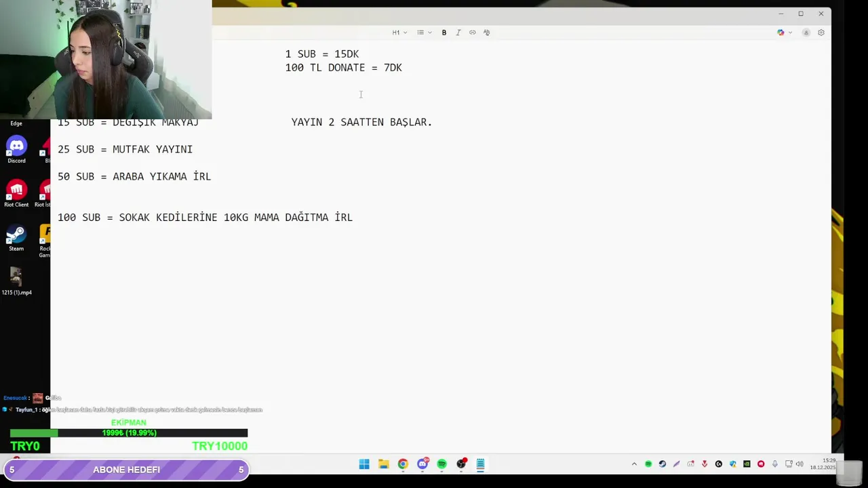
Task: Click the line '100 TL DONATE = 7DK'
Action: (x=344, y=68)
